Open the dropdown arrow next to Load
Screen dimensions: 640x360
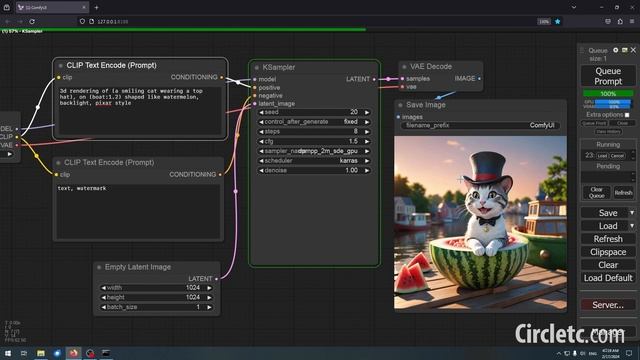tap(632, 226)
